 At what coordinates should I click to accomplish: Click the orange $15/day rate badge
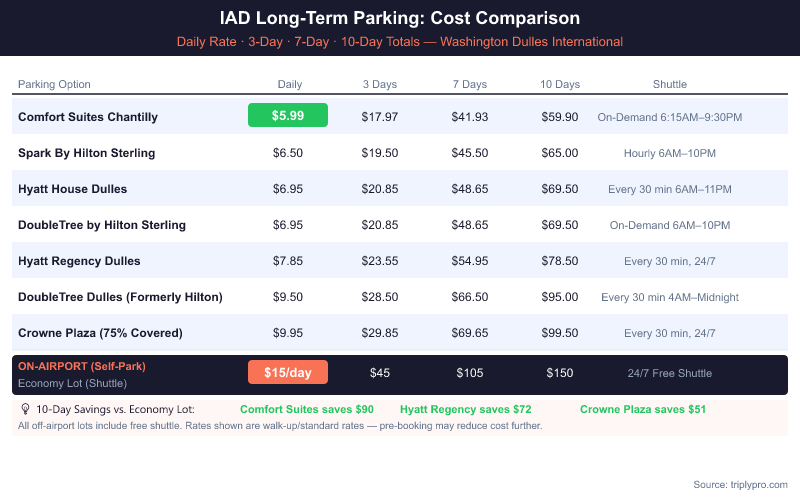(x=288, y=373)
